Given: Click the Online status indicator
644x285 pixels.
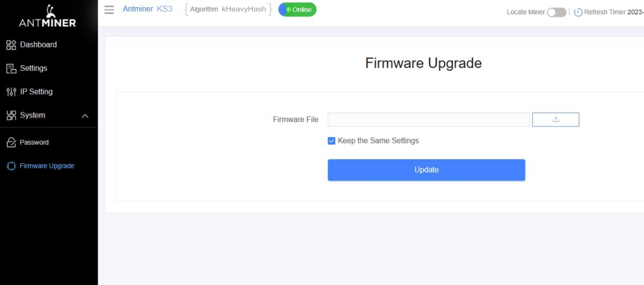Looking at the screenshot, I should [297, 10].
